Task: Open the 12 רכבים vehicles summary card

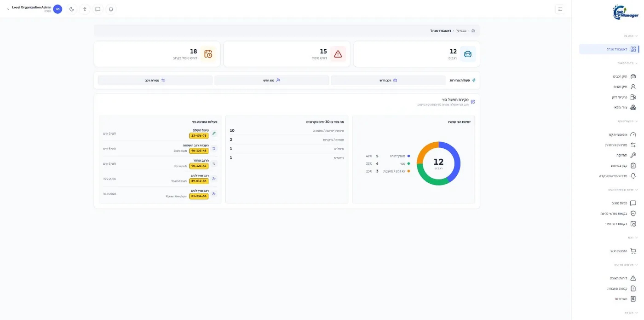Action: pos(417,54)
